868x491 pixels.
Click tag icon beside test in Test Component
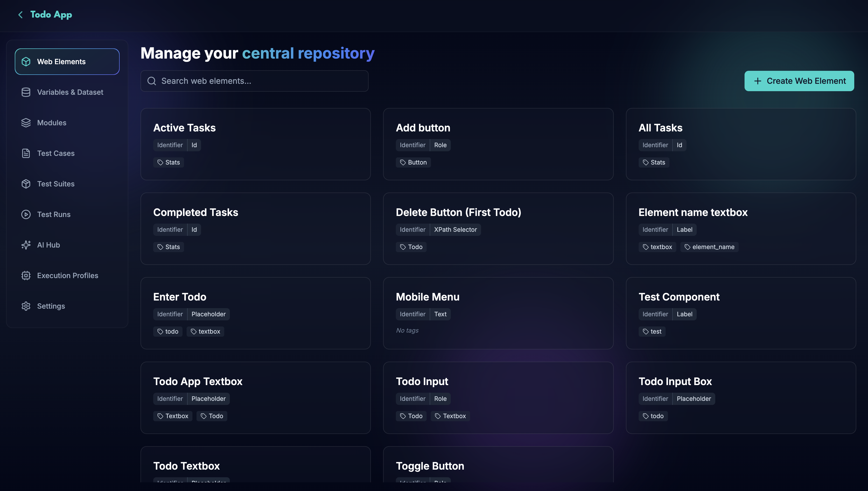pyautogui.click(x=646, y=332)
